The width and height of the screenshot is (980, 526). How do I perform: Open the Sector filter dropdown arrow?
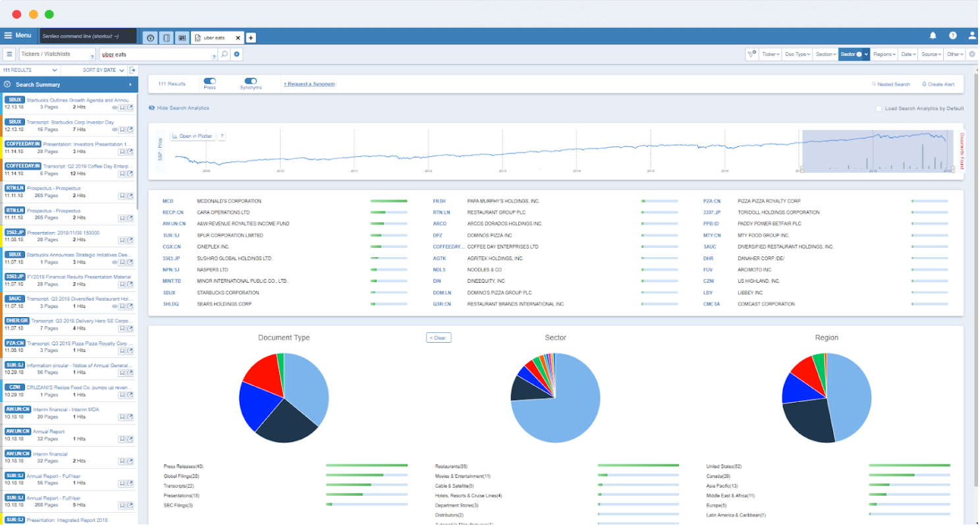coord(867,54)
